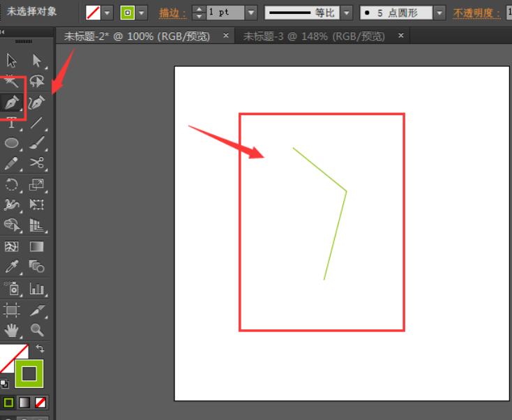Select the Warp tool
Screen dimensions: 512x420
pyautogui.click(x=11, y=205)
